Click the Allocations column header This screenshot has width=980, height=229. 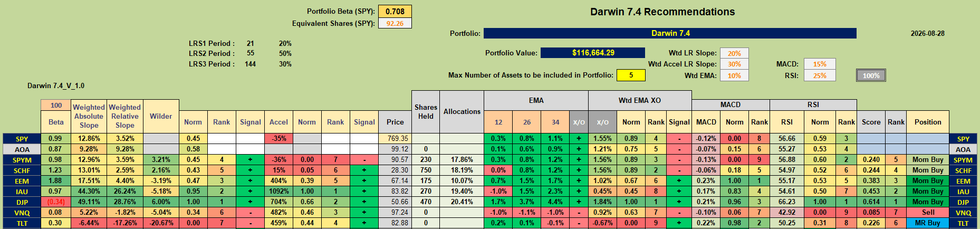pyautogui.click(x=462, y=112)
